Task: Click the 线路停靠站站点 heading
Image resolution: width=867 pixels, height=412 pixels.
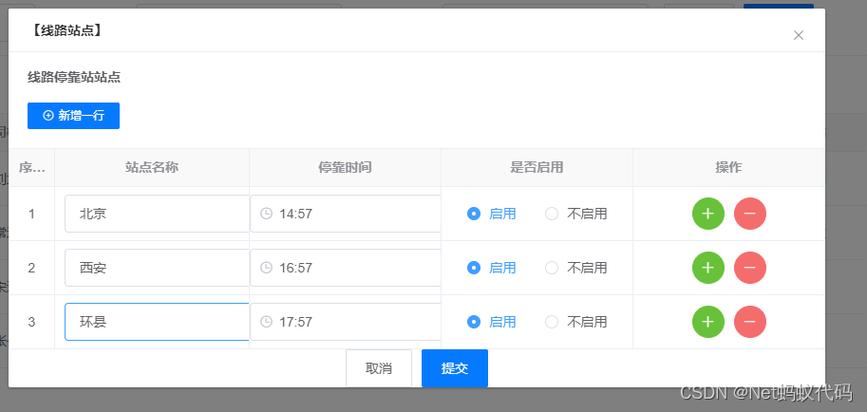Action: click(74, 77)
